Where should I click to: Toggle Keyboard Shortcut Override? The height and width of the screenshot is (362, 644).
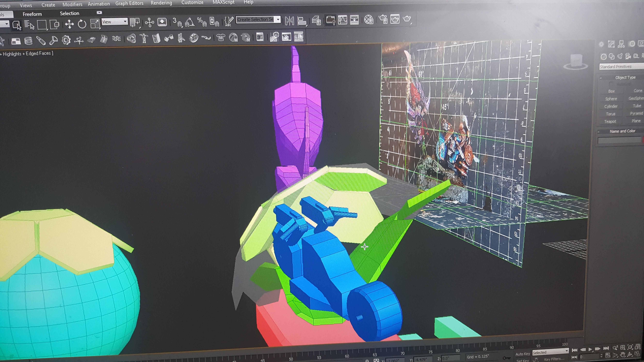point(162,22)
